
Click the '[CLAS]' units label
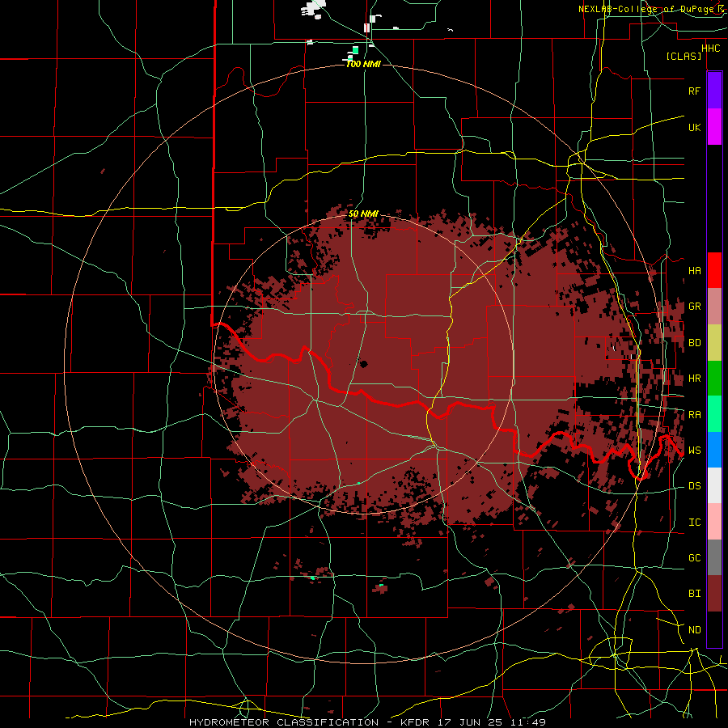[684, 57]
